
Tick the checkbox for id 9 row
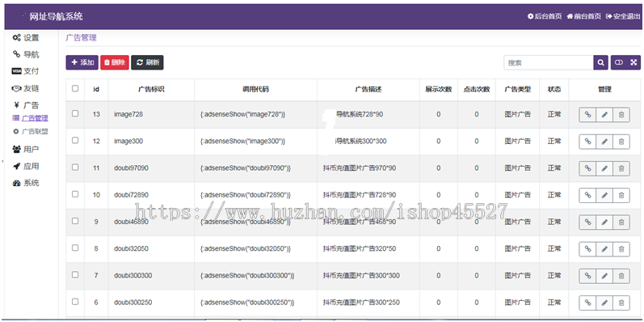pos(75,221)
